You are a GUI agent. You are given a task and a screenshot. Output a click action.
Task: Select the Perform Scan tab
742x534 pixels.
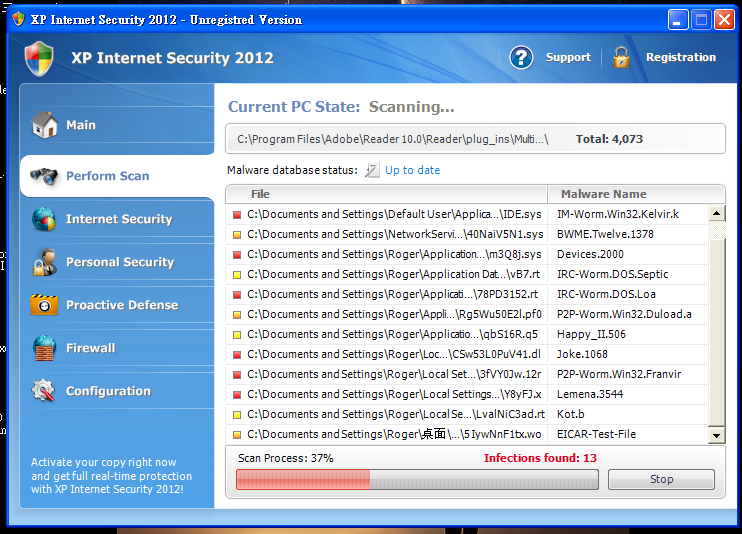click(x=117, y=176)
